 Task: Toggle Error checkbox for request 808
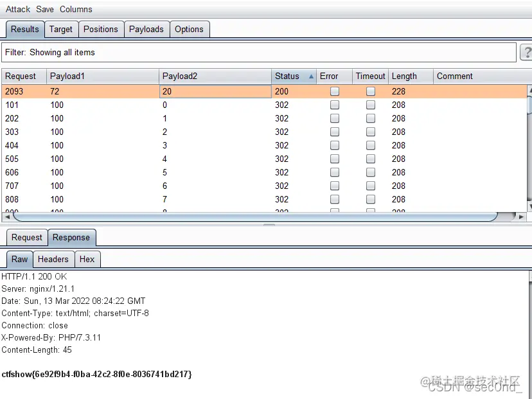tap(335, 199)
